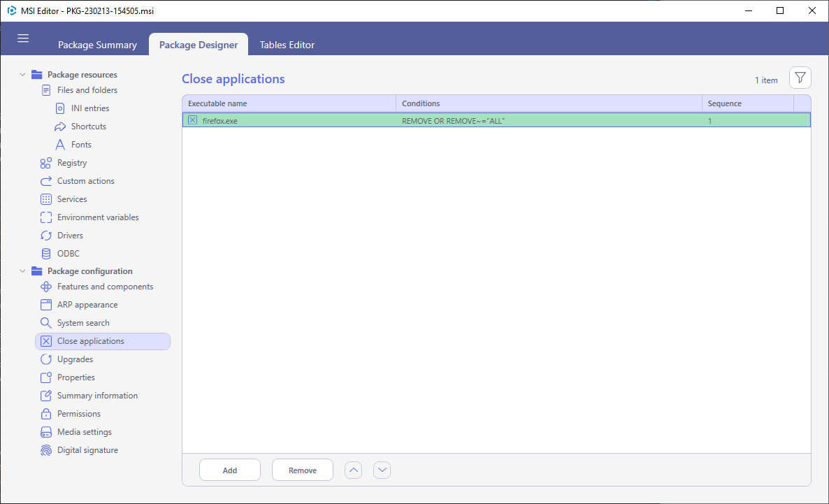Open the Upgrades section
This screenshot has height=504, width=829.
(75, 359)
